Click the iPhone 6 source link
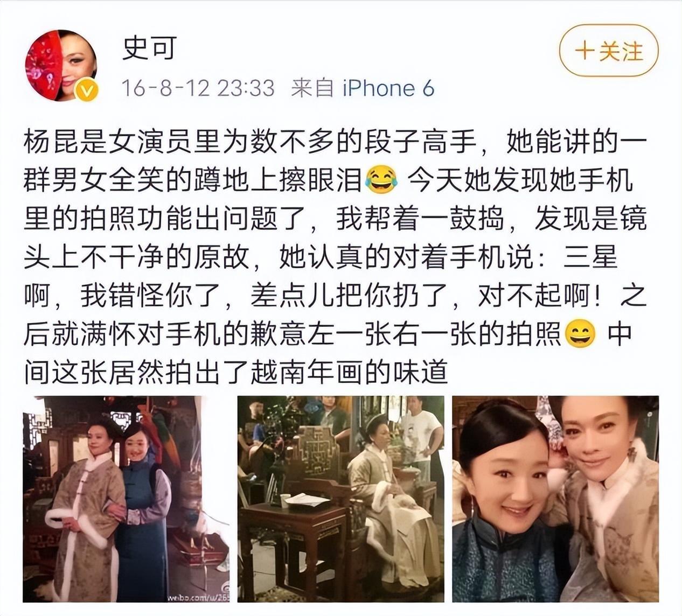Screen dimensions: 682x616 tap(388, 88)
